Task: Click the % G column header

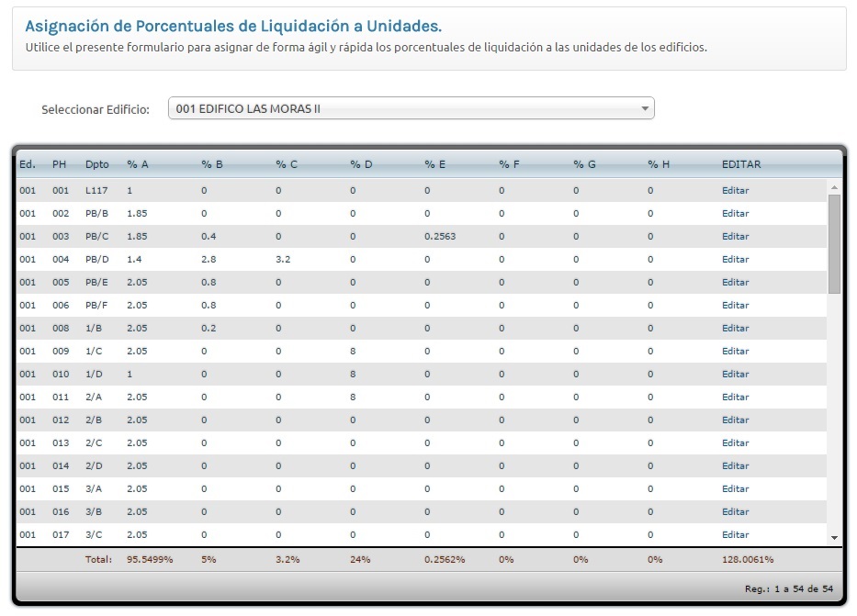Action: pyautogui.click(x=584, y=164)
